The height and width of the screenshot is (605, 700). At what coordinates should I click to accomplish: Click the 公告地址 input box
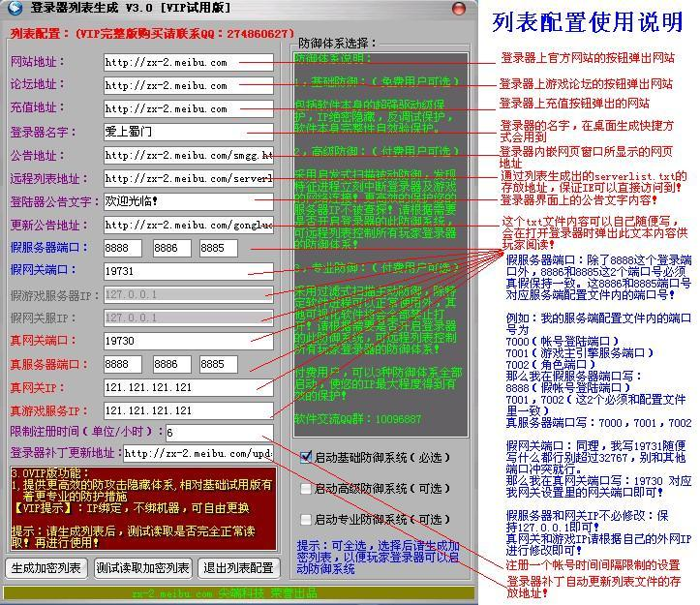click(188, 155)
